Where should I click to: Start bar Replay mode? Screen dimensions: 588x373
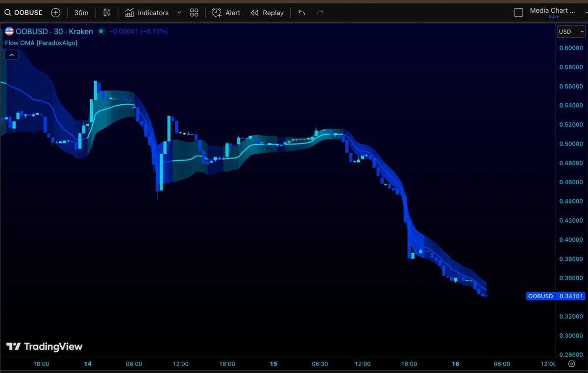coord(267,13)
